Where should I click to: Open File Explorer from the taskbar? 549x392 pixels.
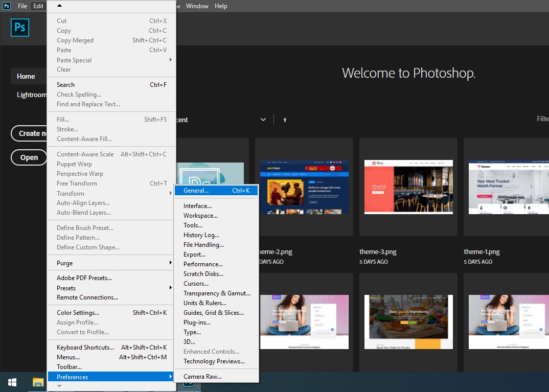click(x=38, y=382)
